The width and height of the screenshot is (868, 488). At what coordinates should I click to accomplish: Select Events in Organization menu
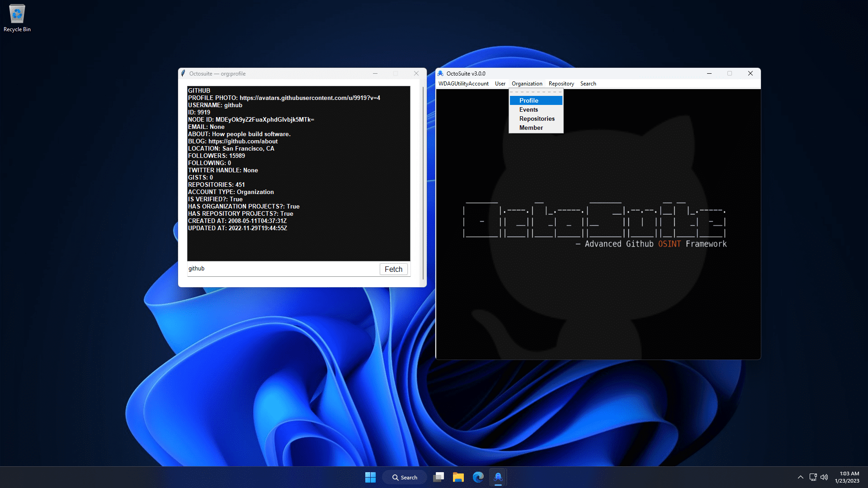pyautogui.click(x=536, y=109)
